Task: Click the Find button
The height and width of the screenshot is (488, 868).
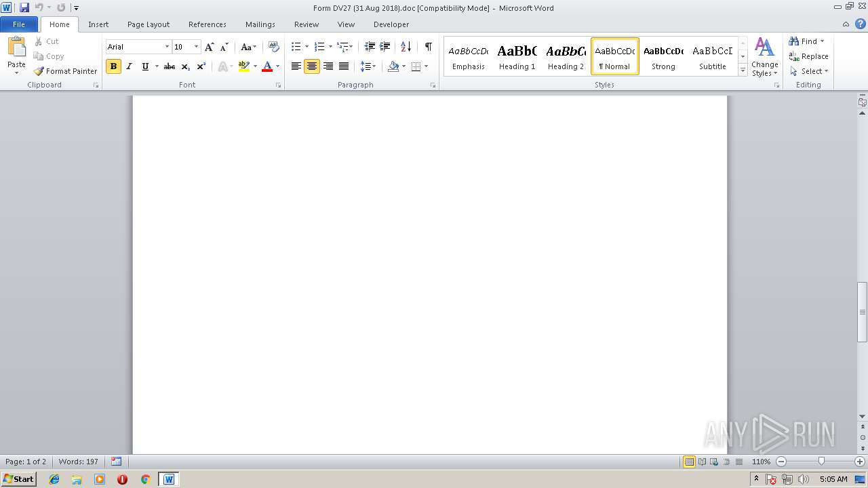Action: pos(807,41)
